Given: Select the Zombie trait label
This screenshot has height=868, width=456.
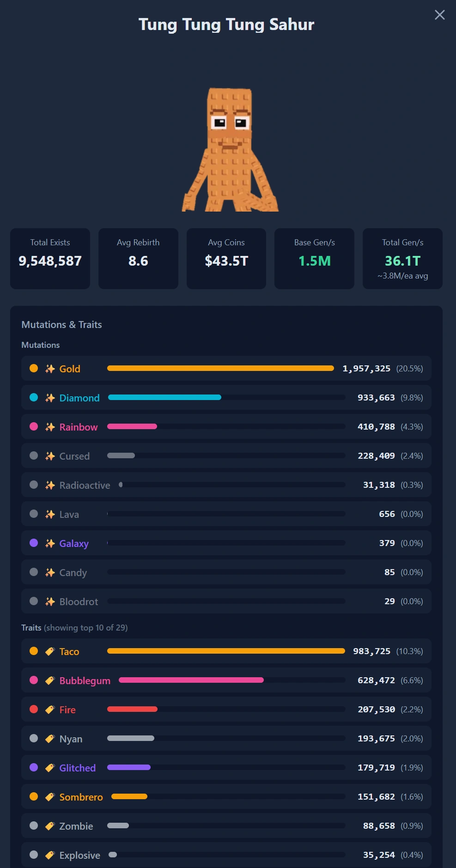Looking at the screenshot, I should (76, 826).
